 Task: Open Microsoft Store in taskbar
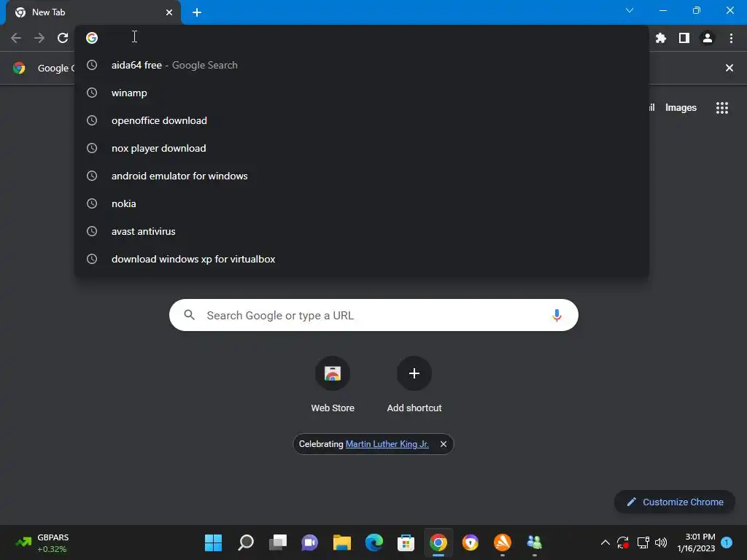(406, 542)
